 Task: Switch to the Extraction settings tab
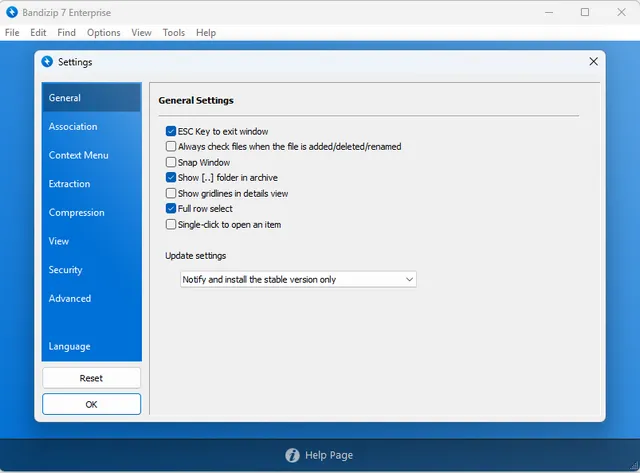(x=91, y=184)
